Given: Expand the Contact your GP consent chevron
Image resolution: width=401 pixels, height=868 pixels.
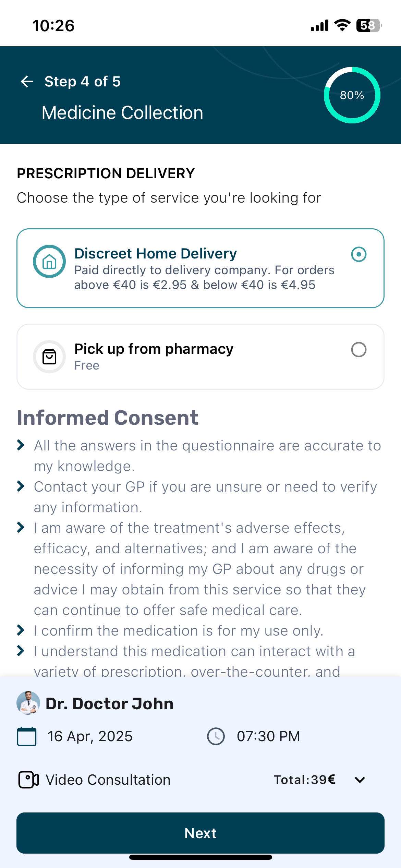Looking at the screenshot, I should pyautogui.click(x=21, y=486).
